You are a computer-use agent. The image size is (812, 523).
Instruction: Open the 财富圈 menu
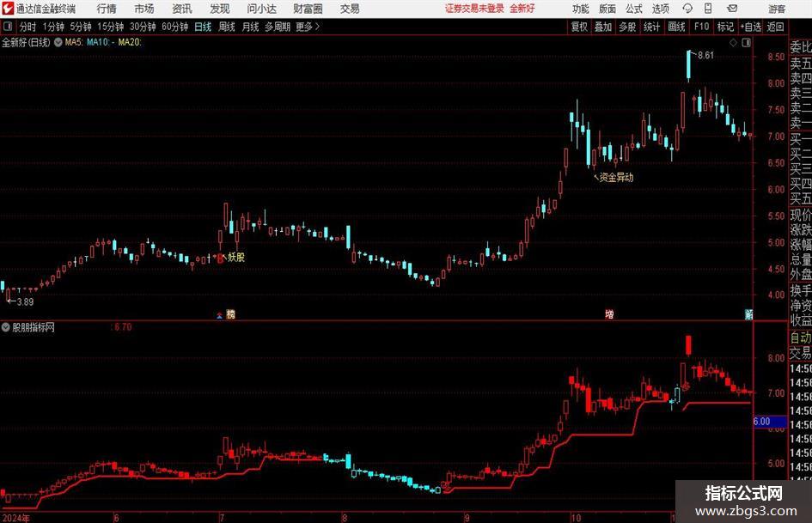(308, 9)
